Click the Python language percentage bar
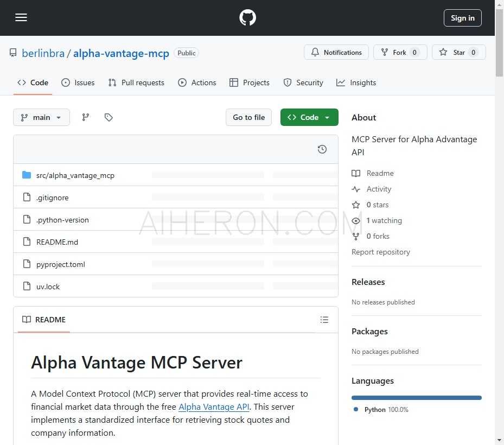The width and height of the screenshot is (504, 445). [416, 397]
